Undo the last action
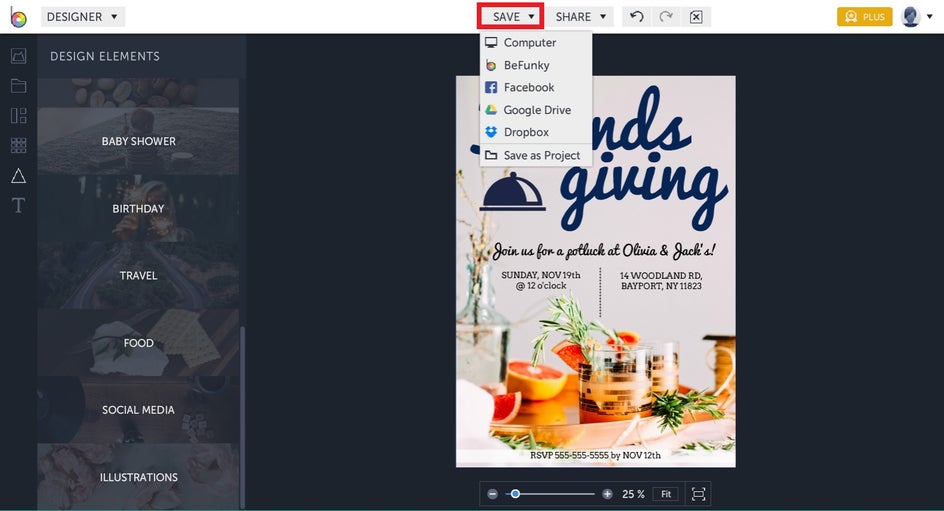This screenshot has height=511, width=944. pyautogui.click(x=636, y=17)
